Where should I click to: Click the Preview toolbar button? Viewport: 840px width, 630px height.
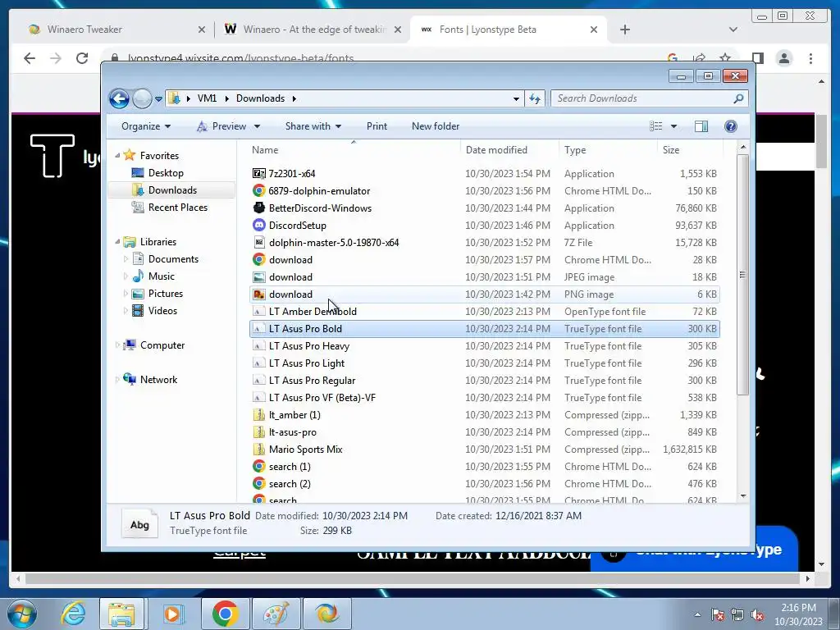coord(221,126)
